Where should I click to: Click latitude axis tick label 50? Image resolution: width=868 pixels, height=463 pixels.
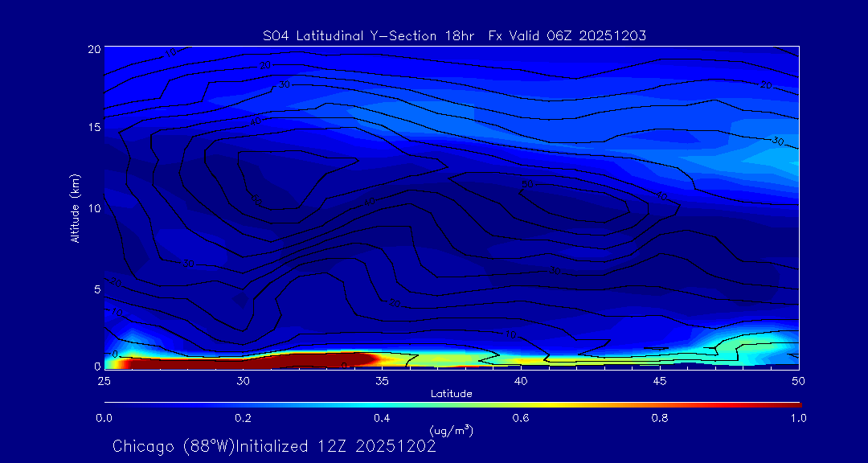coord(799,380)
